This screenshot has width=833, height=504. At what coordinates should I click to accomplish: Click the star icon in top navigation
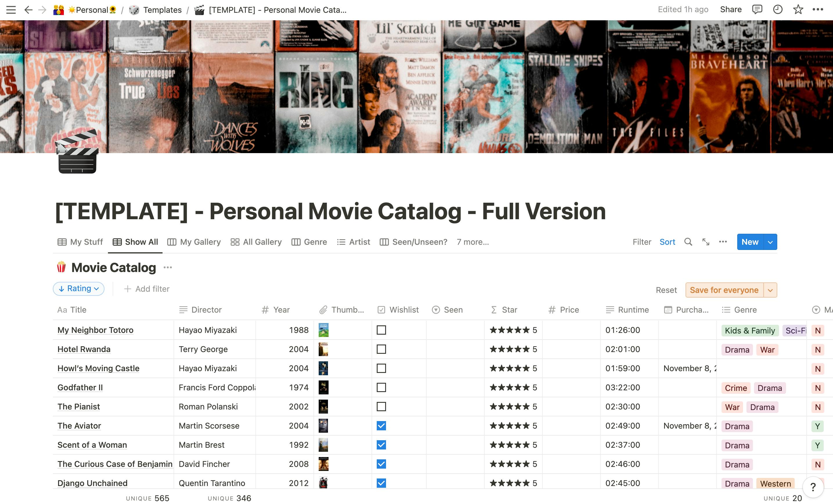(798, 10)
